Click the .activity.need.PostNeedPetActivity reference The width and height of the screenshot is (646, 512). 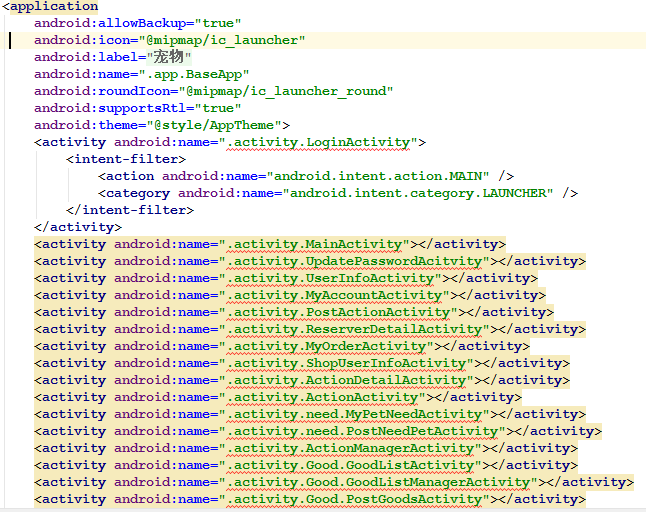pos(362,431)
